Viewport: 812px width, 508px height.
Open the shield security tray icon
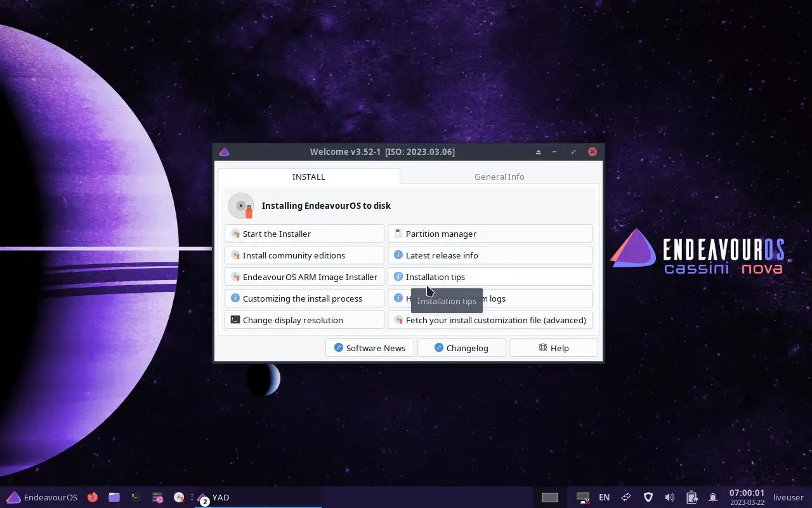pyautogui.click(x=648, y=497)
